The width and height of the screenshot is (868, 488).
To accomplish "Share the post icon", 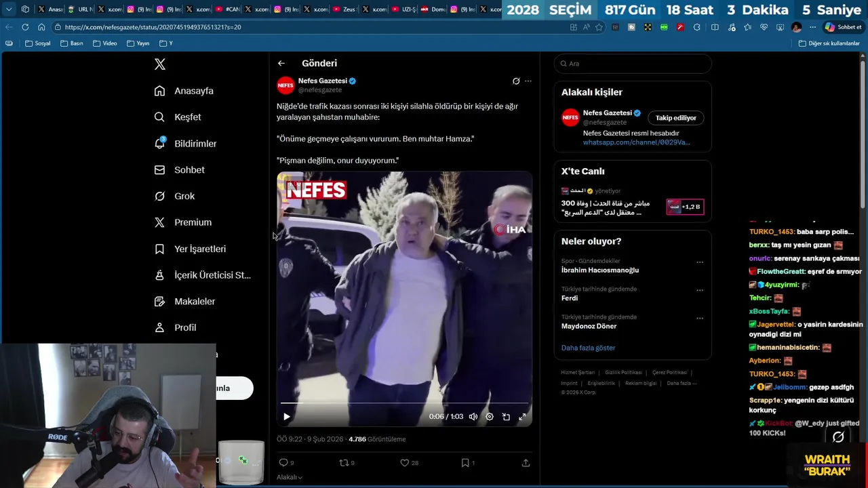I will [x=526, y=463].
